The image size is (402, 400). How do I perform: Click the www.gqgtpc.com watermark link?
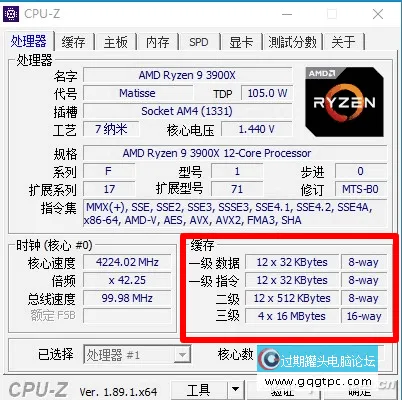[x=318, y=382]
